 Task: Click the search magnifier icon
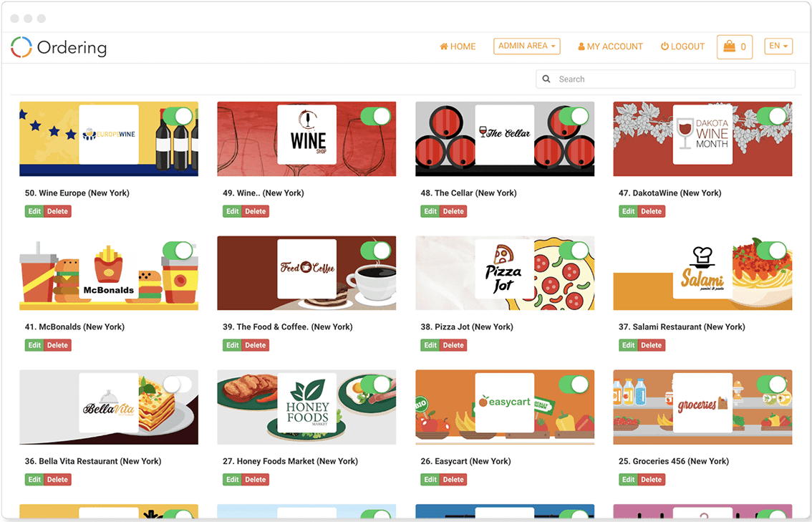point(546,79)
